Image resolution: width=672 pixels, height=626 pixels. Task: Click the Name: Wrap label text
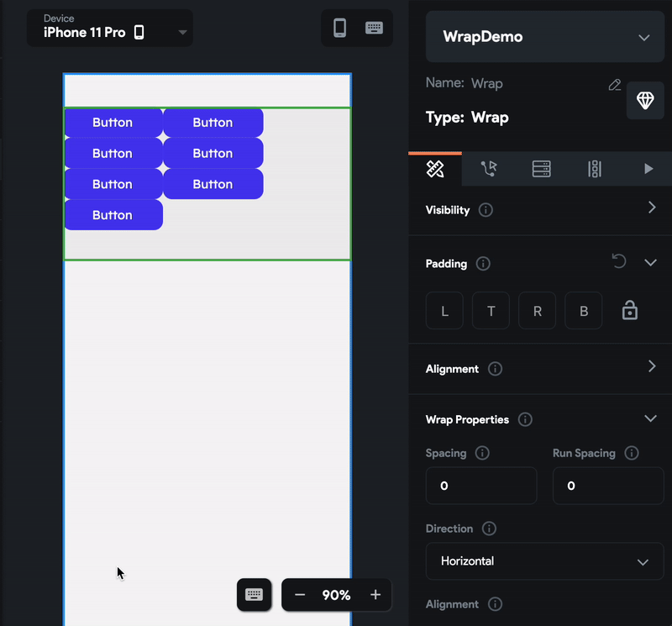pyautogui.click(x=465, y=83)
